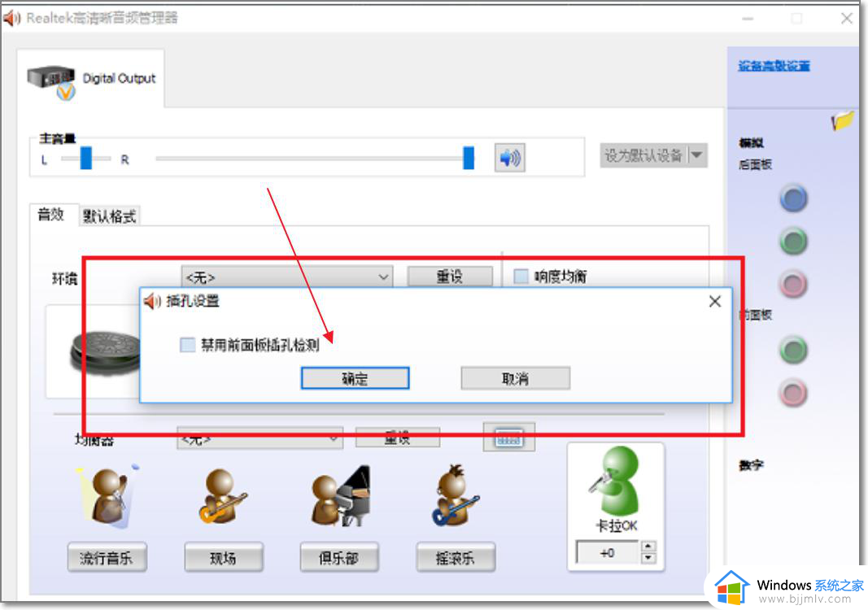
Task: Click the 俱乐部 preset button
Action: pos(339,557)
